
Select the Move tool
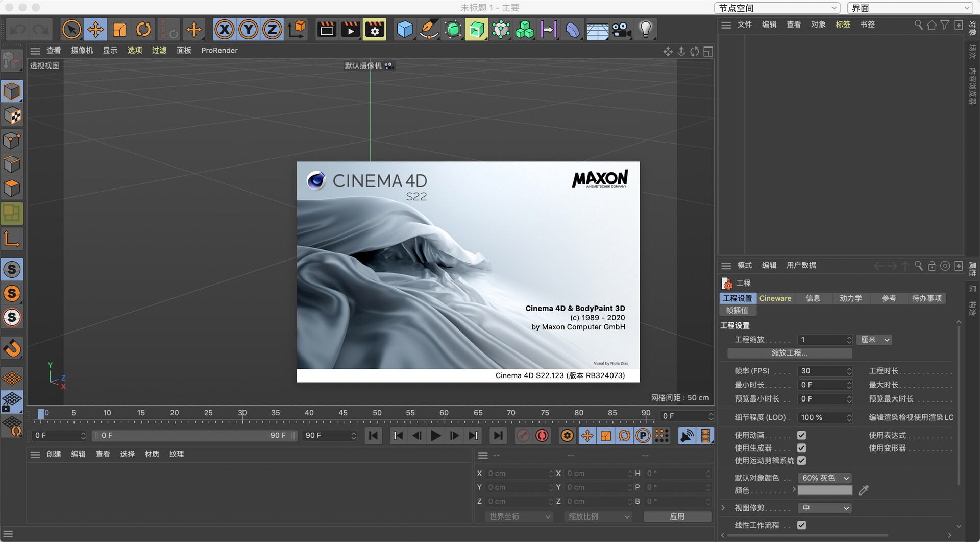[95, 29]
